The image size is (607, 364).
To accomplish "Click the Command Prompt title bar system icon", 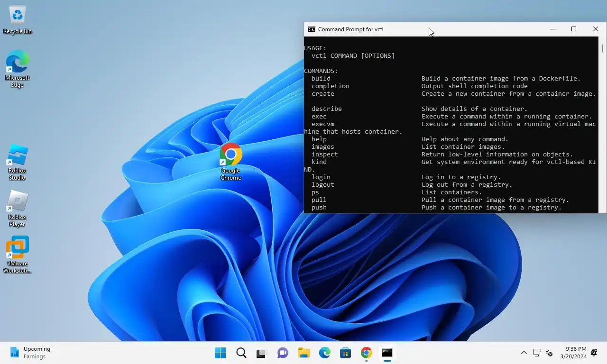I will pos(311,29).
